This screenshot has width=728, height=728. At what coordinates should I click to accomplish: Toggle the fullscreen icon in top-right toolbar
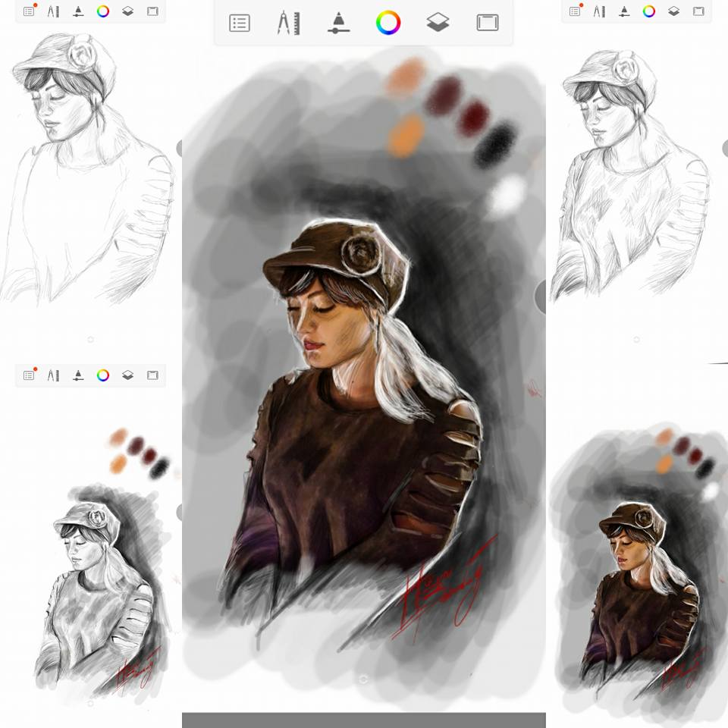click(x=698, y=11)
